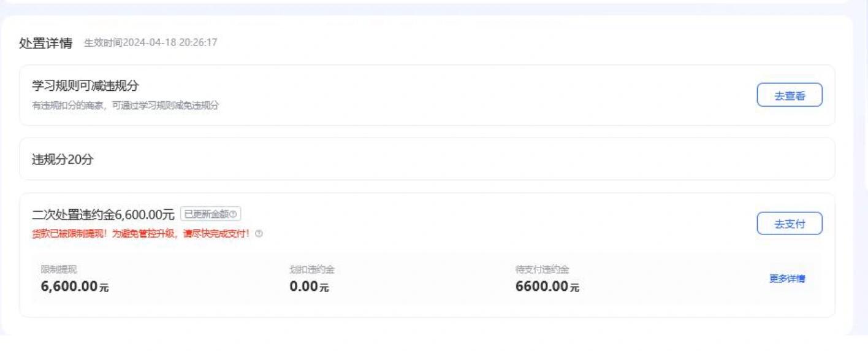Click the 处置详情 section heading
This screenshot has width=868, height=351.
[x=46, y=44]
